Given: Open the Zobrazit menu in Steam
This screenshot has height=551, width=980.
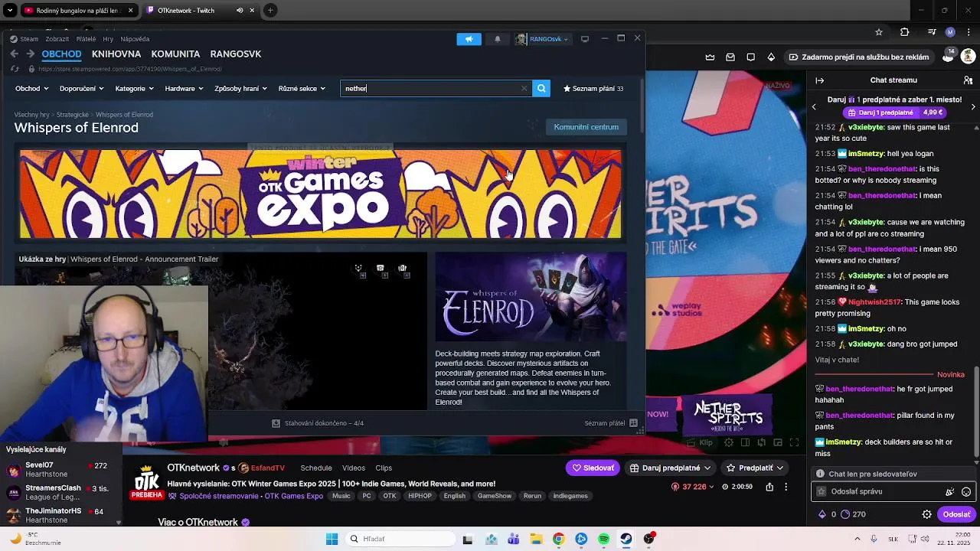Looking at the screenshot, I should coord(57,39).
